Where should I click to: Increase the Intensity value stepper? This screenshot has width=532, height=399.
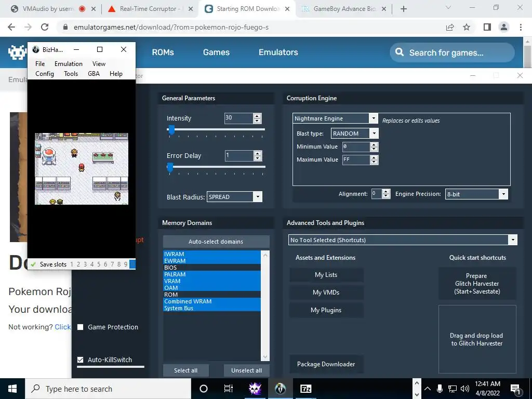257,116
